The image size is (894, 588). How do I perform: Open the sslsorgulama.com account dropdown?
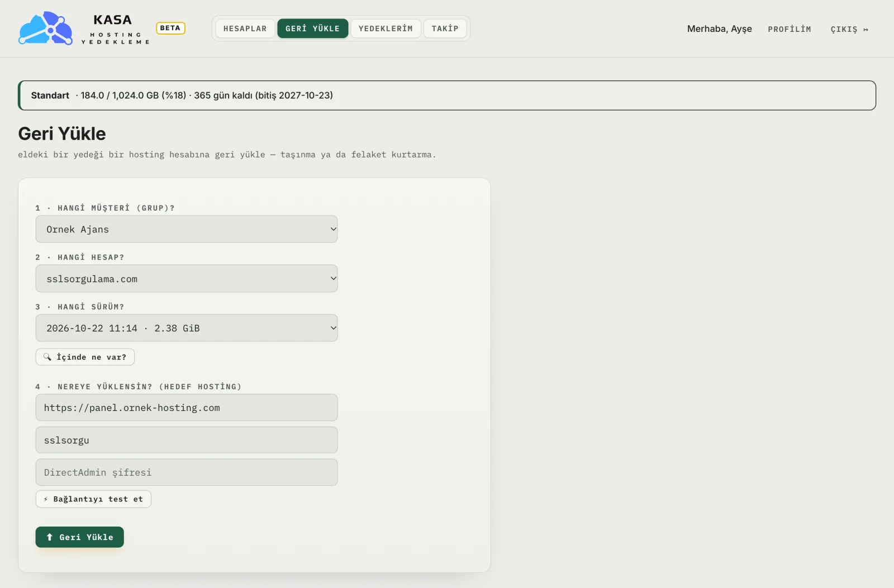click(187, 279)
